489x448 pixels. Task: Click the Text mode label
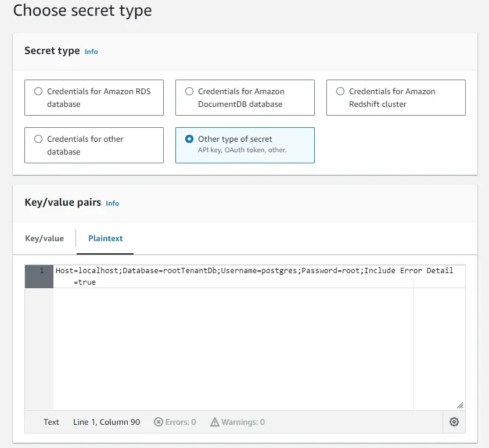[x=51, y=422]
